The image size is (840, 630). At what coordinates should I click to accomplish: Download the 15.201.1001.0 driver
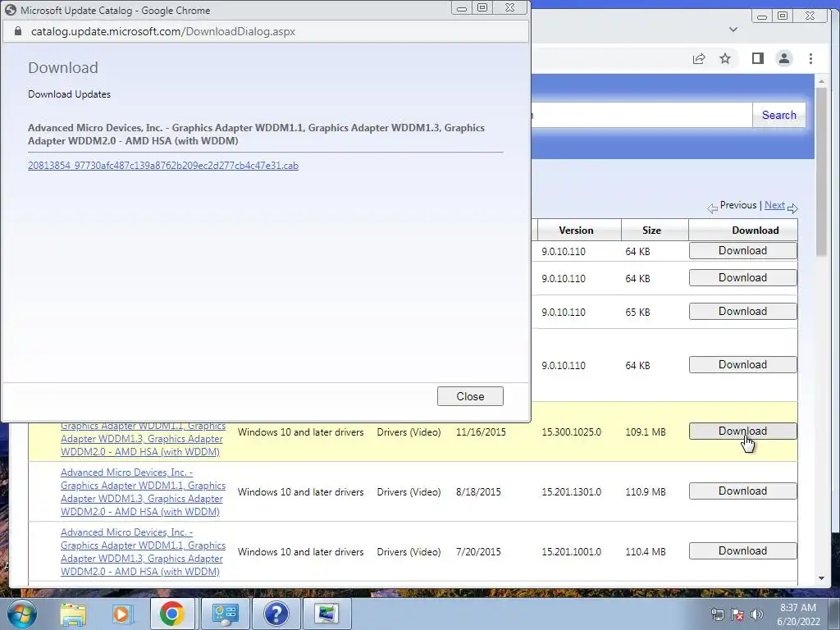click(742, 551)
